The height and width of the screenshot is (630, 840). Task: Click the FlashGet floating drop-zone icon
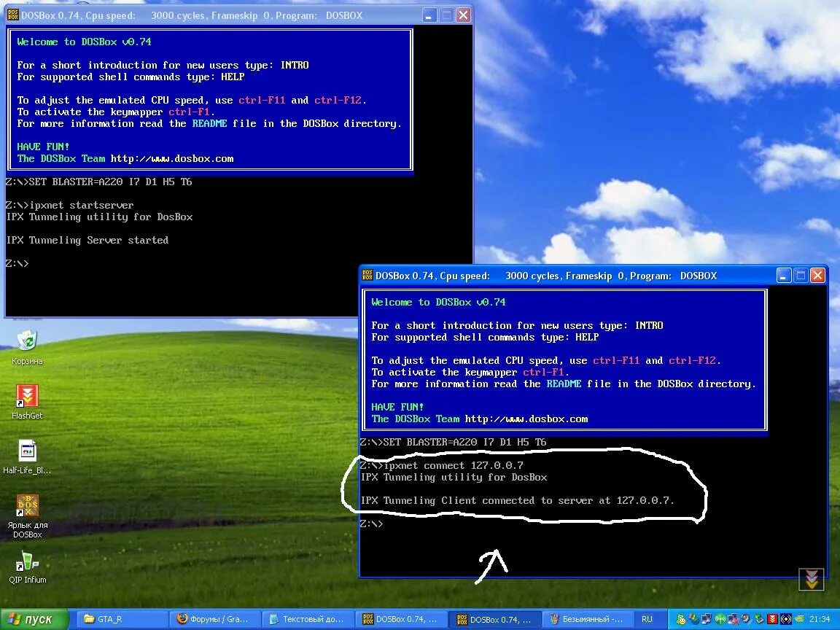pos(811,579)
